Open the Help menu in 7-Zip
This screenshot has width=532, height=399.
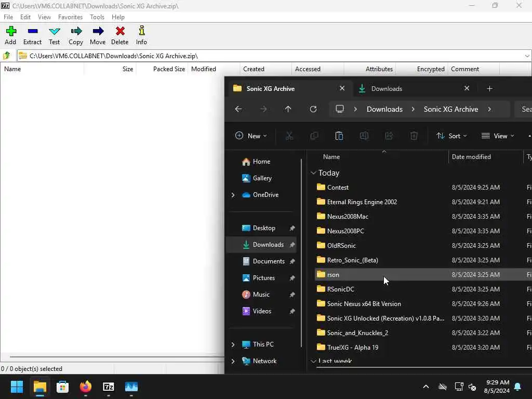pyautogui.click(x=118, y=17)
